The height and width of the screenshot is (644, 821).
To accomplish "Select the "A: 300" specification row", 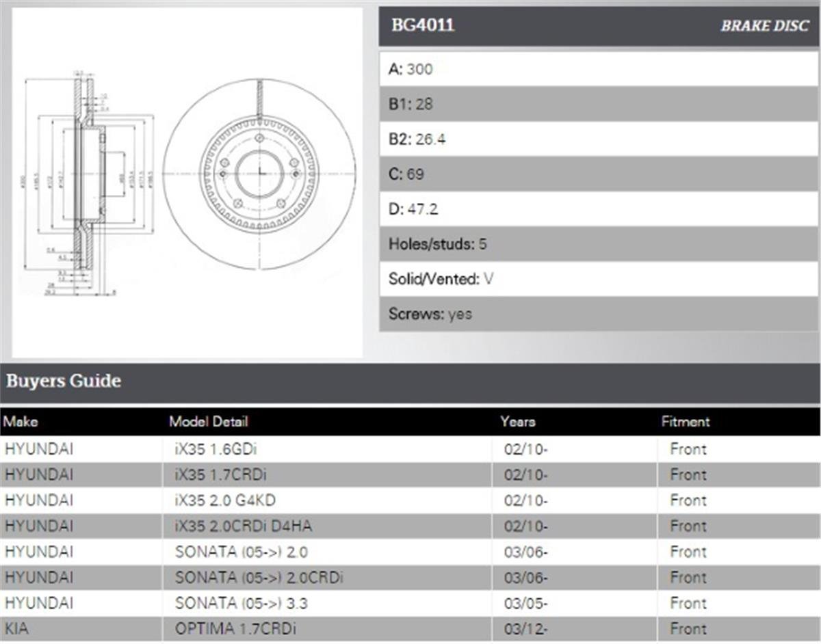I will point(599,69).
